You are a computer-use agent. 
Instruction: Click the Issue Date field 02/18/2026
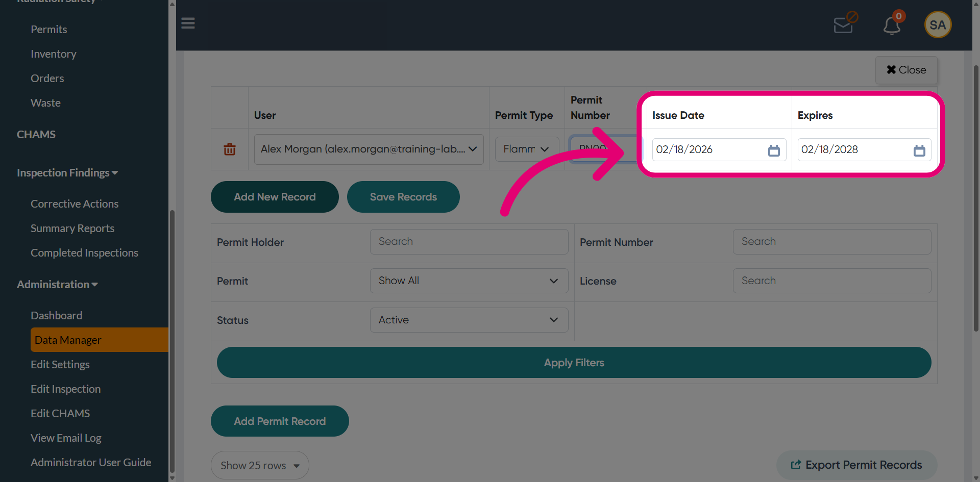click(719, 149)
